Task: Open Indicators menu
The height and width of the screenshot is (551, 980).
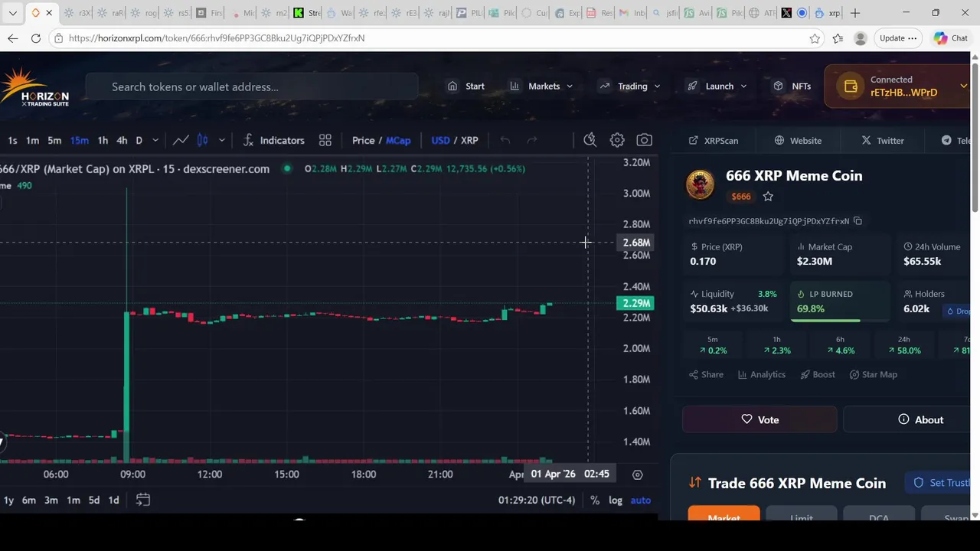Action: coord(273,140)
